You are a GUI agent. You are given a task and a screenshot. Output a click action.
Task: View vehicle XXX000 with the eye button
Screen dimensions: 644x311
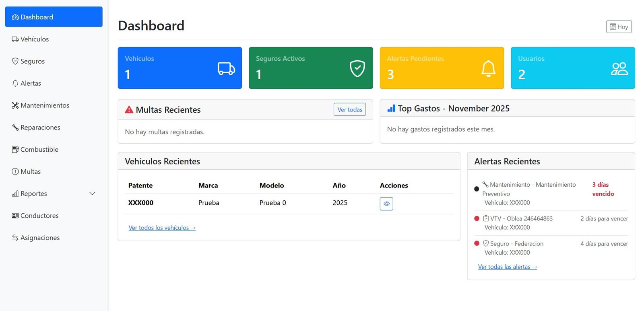tap(386, 204)
